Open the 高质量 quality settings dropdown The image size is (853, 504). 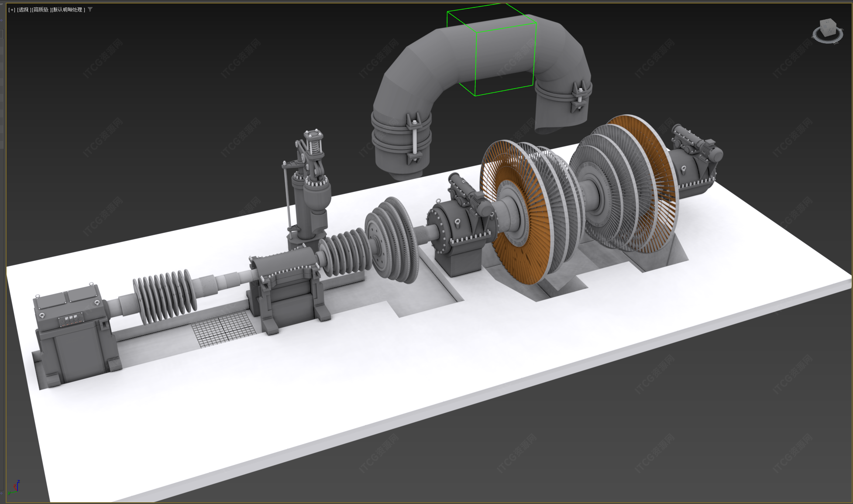(x=41, y=10)
